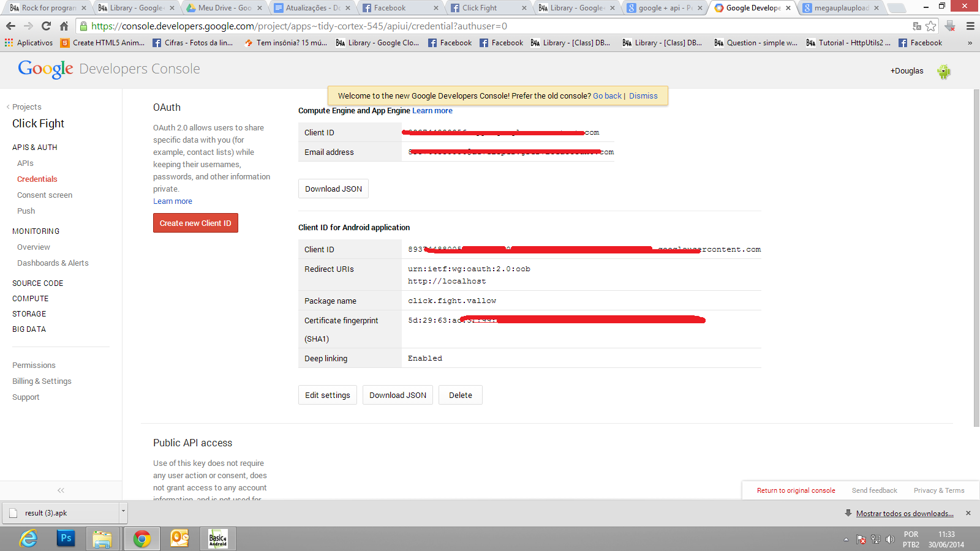980x551 pixels.
Task: Click the network tray icon
Action: (x=876, y=539)
